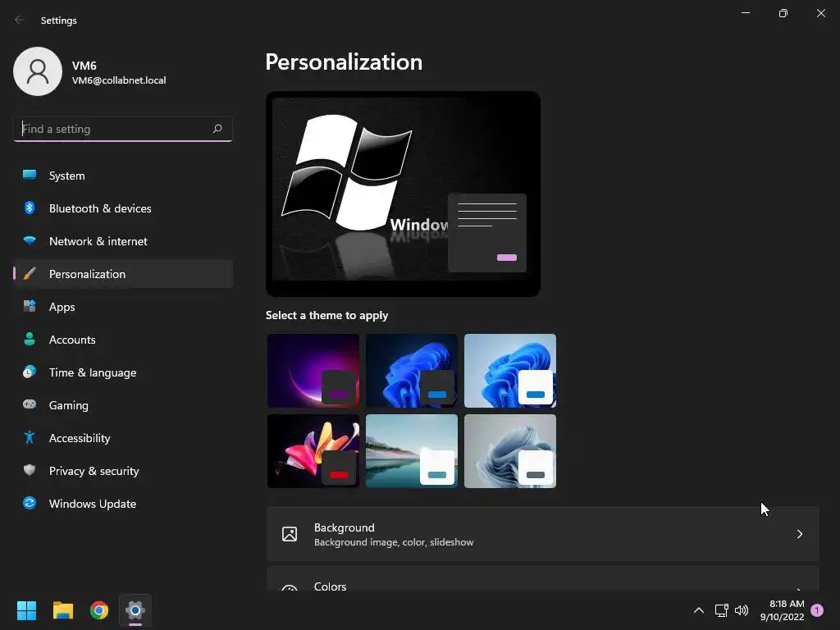Show hidden tray icons chevron
This screenshot has height=630, width=840.
[699, 610]
